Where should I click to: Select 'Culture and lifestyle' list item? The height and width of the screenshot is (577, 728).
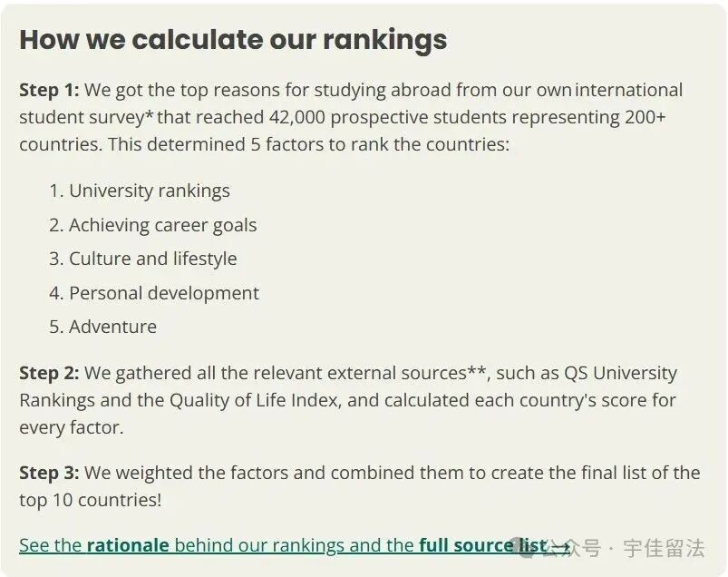152,259
